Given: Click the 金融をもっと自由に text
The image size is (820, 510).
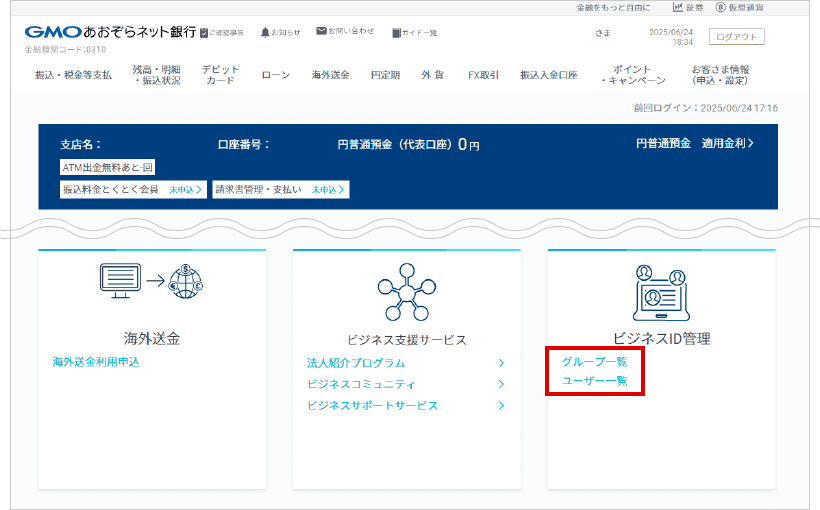Looking at the screenshot, I should (x=613, y=7).
